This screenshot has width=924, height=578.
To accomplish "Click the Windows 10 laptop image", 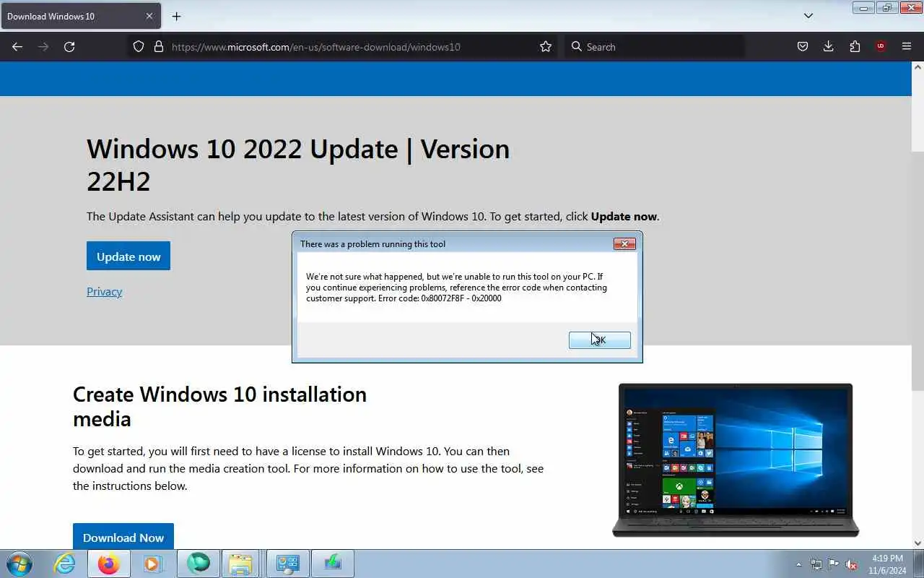I will 736,460.
